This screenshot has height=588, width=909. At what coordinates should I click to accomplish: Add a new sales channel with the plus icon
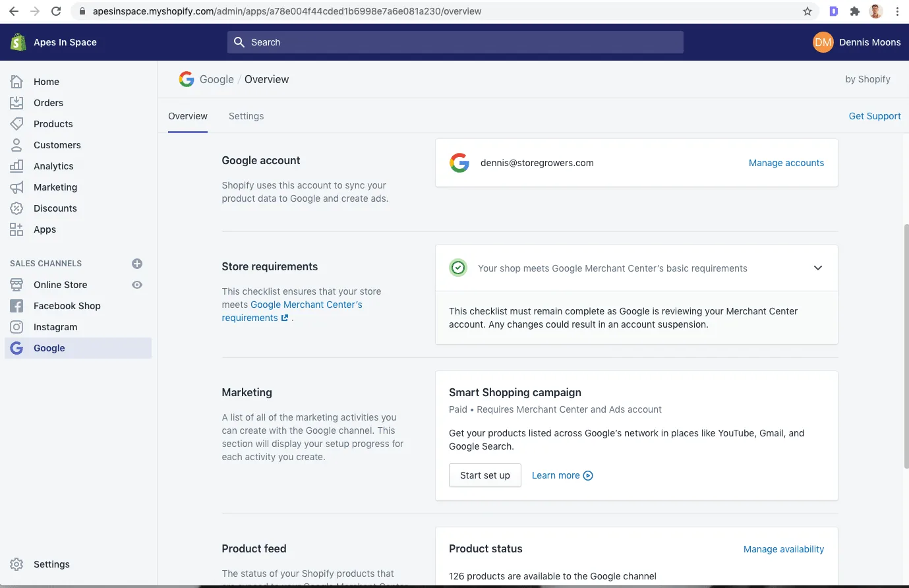[136, 263]
